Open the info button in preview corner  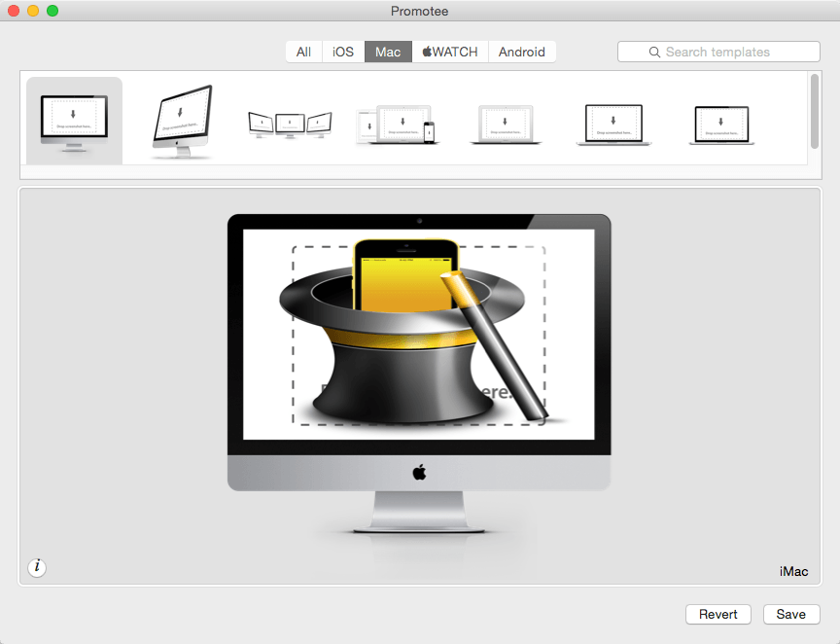tap(37, 567)
